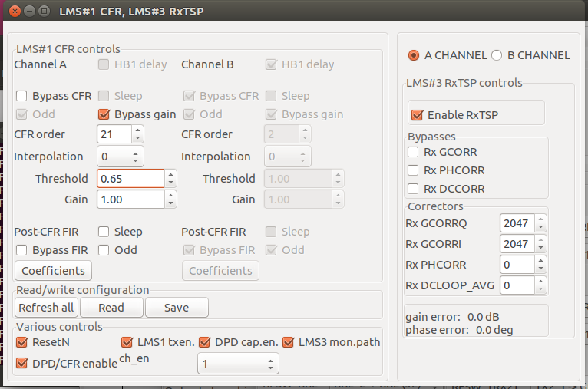Enable Channel A Bypass CFR checkbox
This screenshot has height=389, width=588.
pyautogui.click(x=21, y=96)
